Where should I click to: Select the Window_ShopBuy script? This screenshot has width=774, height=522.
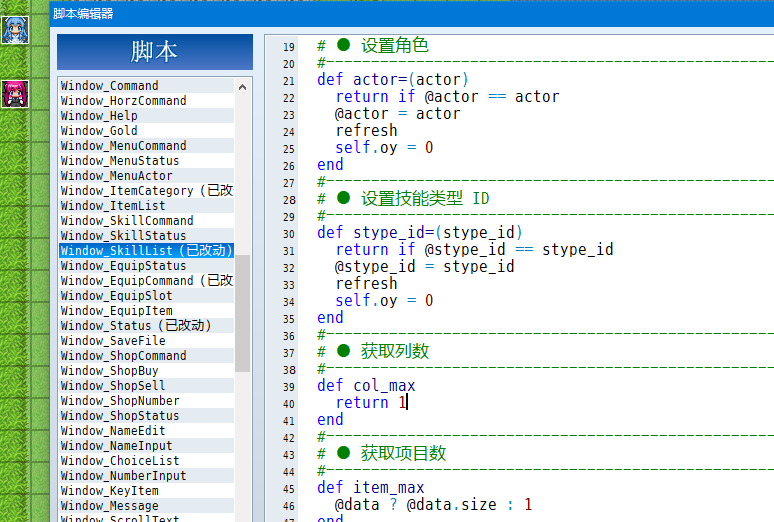pos(147,370)
